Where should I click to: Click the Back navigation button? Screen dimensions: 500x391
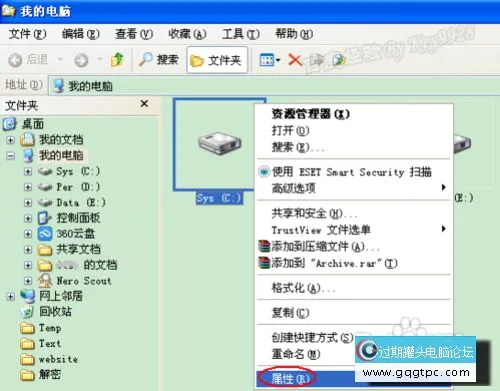click(29, 60)
